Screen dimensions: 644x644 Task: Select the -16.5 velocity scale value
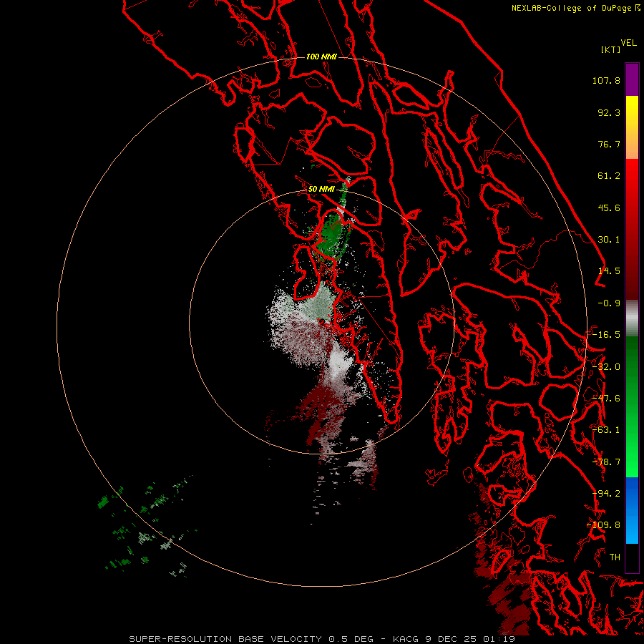(x=606, y=335)
